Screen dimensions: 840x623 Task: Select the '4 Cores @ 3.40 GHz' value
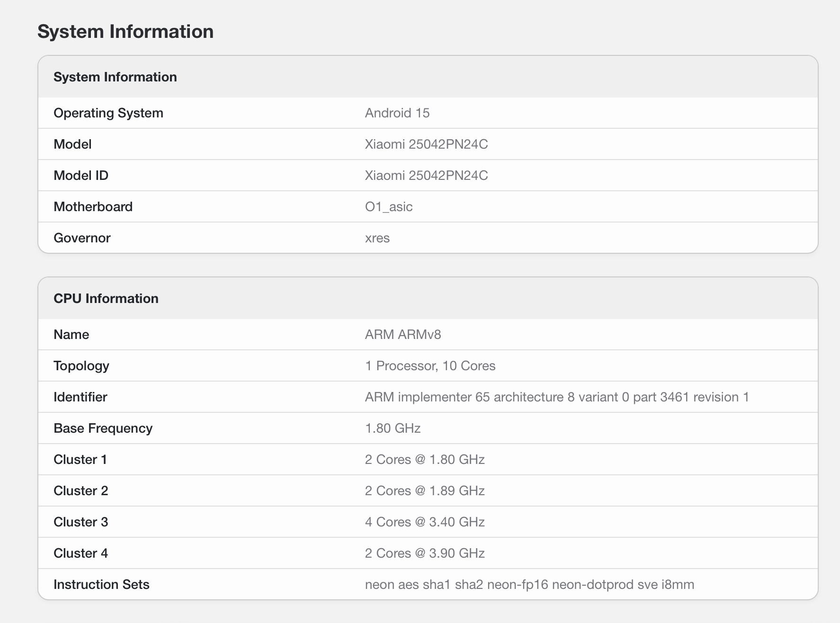425,522
